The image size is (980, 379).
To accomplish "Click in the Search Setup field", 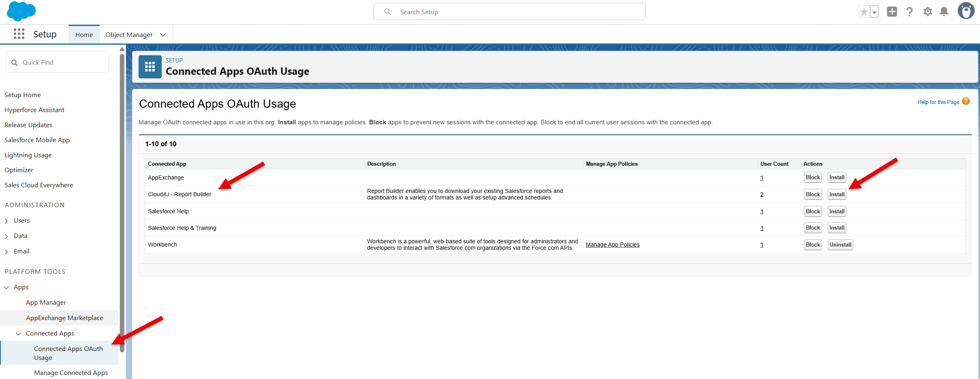I will pyautogui.click(x=509, y=12).
